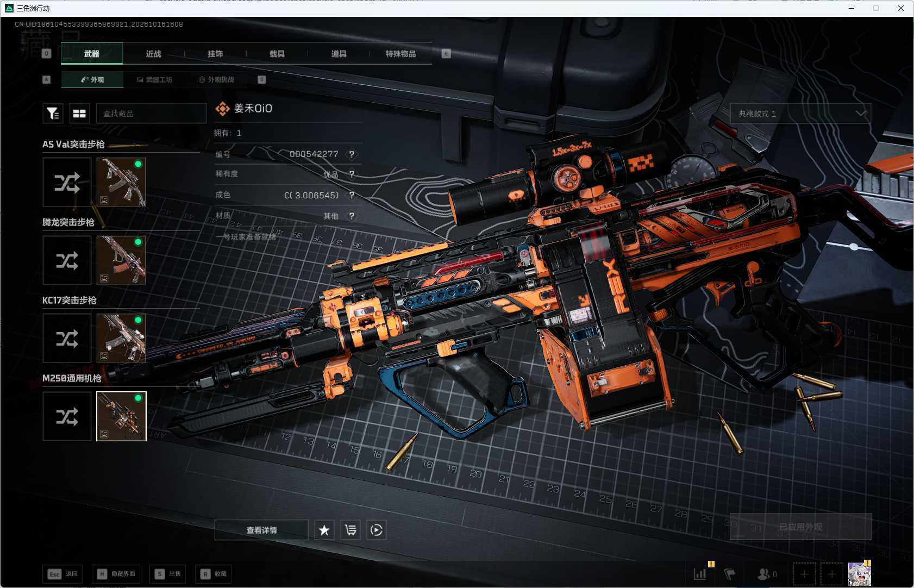
Task: Open the 武器工坊 sub-tab
Action: click(x=154, y=79)
